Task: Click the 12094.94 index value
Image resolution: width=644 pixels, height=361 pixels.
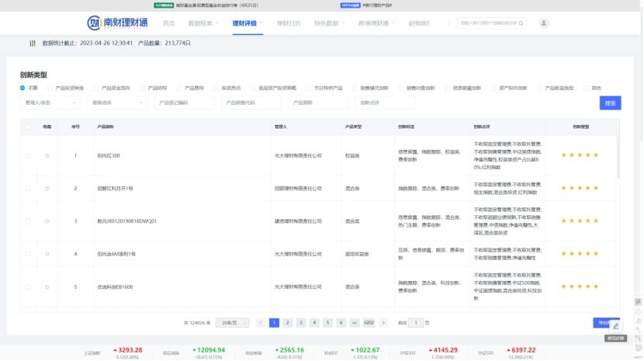Action: [x=211, y=350]
